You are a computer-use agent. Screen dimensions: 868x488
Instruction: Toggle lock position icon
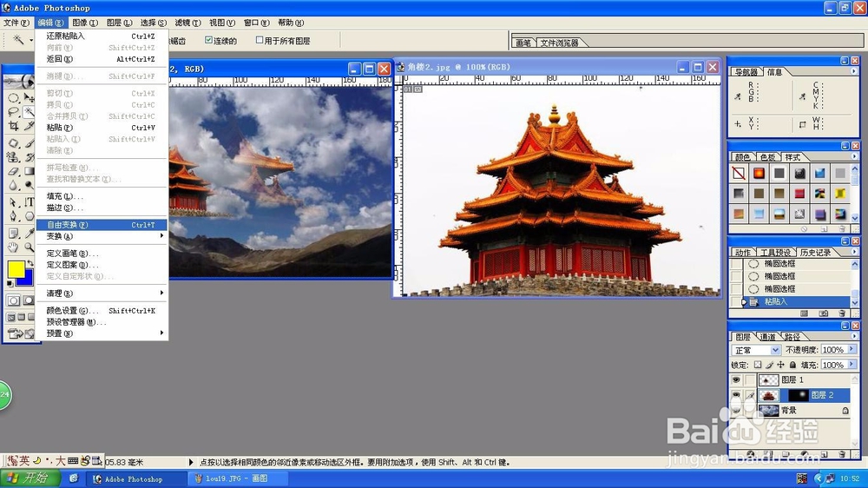tap(780, 365)
